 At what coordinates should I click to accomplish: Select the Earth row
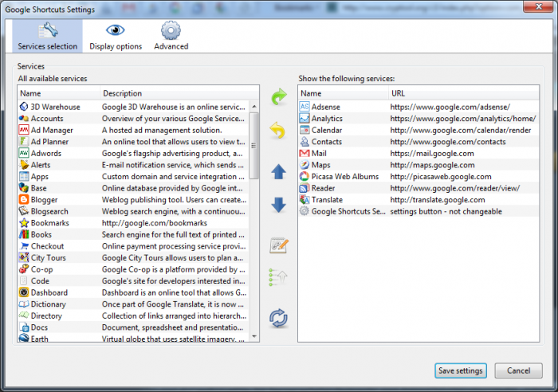[x=133, y=338]
